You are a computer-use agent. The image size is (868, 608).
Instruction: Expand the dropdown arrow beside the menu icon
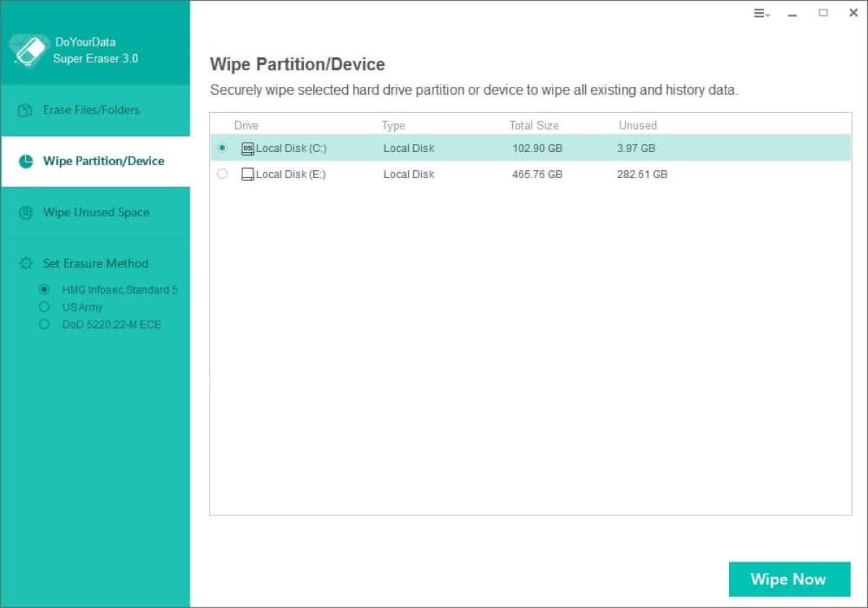pyautogui.click(x=767, y=16)
